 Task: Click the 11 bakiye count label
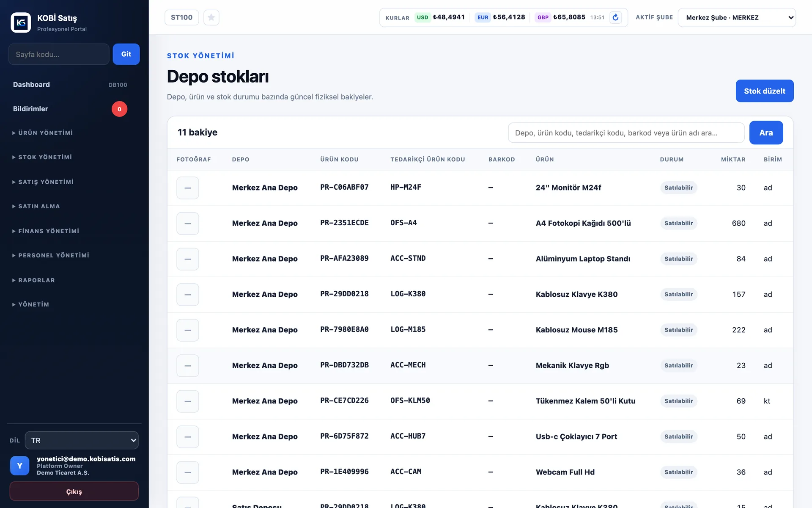198,133
